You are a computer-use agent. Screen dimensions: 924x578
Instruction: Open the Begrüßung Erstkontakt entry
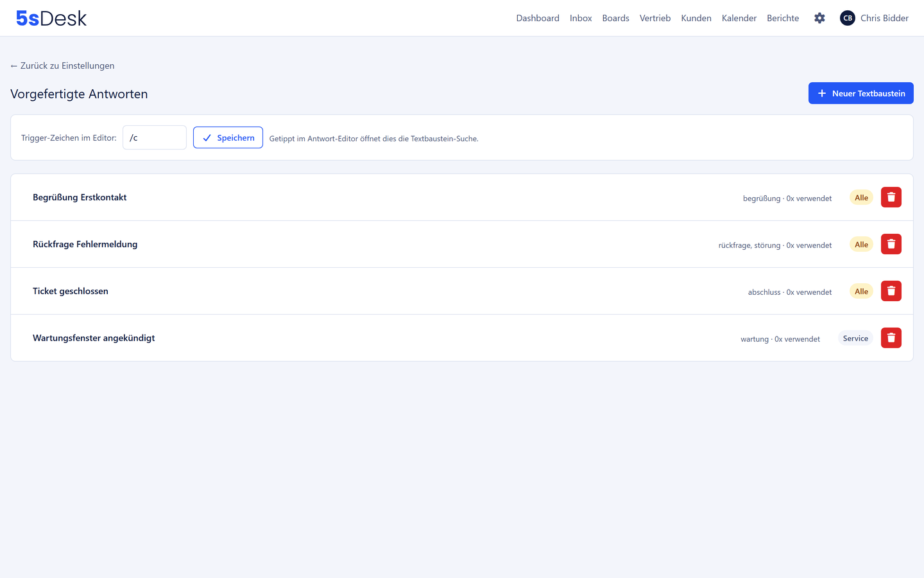point(80,197)
